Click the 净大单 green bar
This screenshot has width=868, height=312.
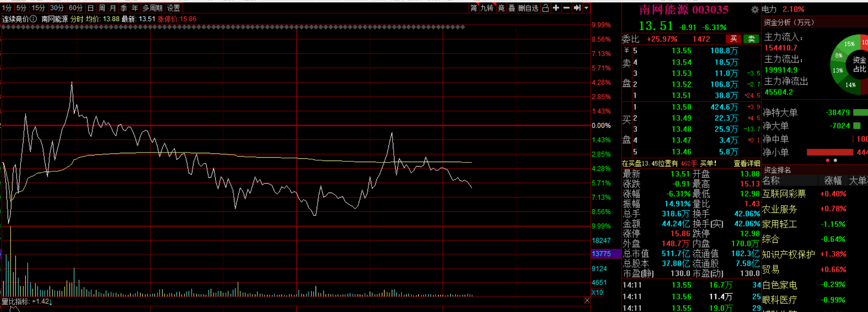[857, 126]
